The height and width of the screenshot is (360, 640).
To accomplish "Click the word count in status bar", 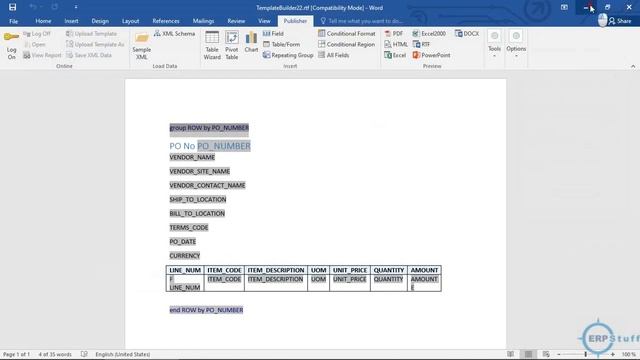I will [55, 354].
